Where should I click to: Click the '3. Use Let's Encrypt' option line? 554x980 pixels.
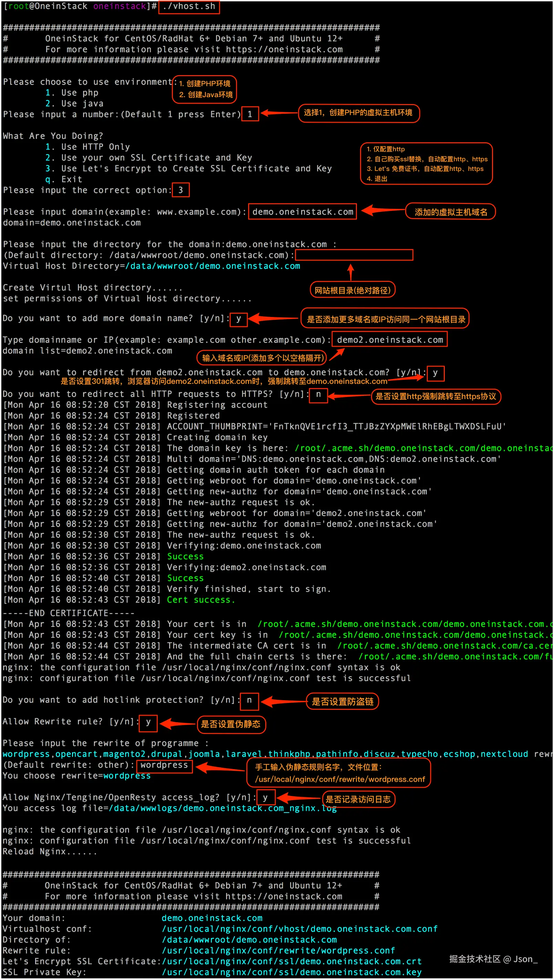pos(188,169)
